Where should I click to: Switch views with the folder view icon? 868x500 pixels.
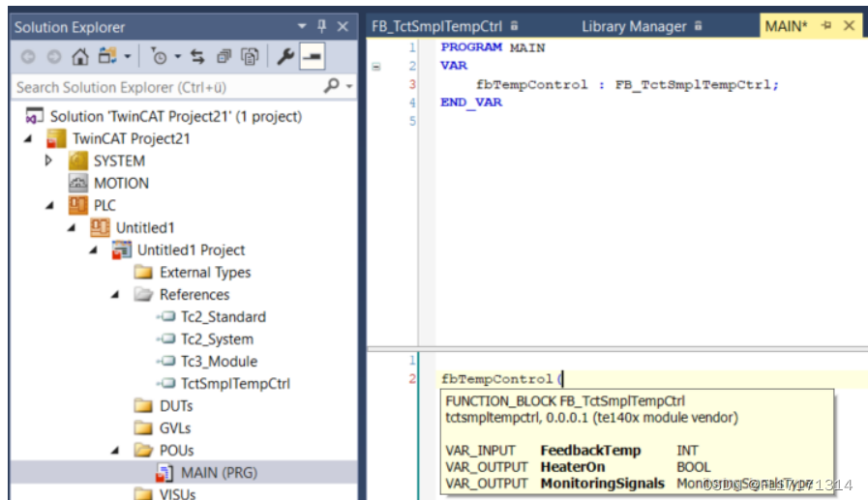pos(107,56)
